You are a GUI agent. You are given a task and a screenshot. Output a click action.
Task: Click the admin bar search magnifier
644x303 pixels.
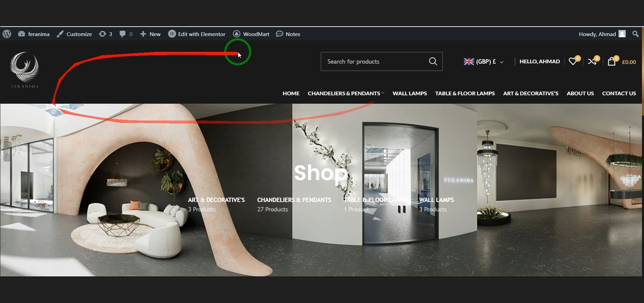[635, 34]
